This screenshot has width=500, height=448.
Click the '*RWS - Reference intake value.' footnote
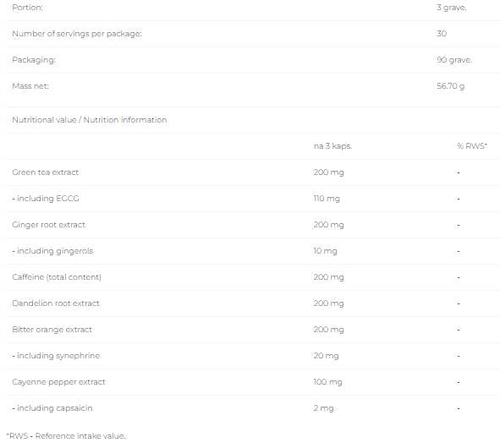pyautogui.click(x=66, y=436)
